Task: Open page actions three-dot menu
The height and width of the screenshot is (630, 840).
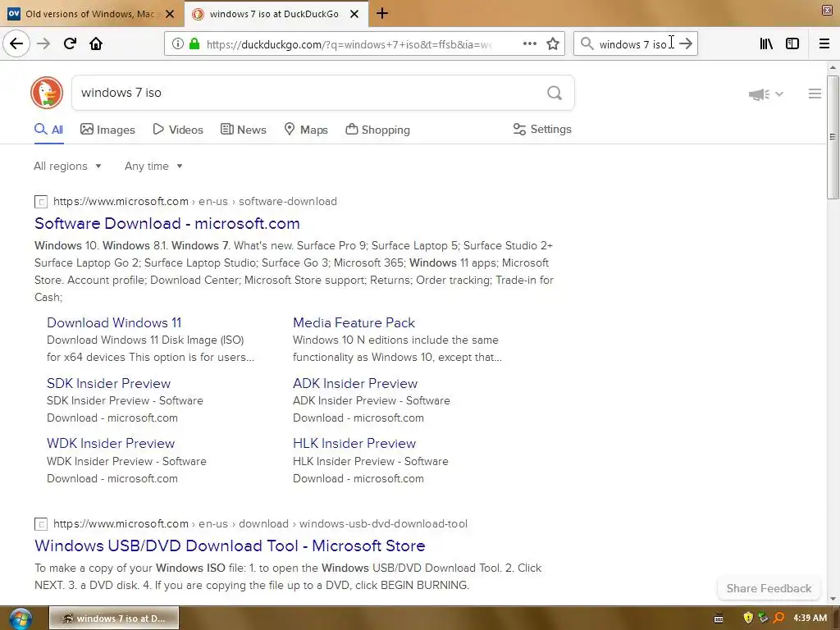Action: (529, 43)
